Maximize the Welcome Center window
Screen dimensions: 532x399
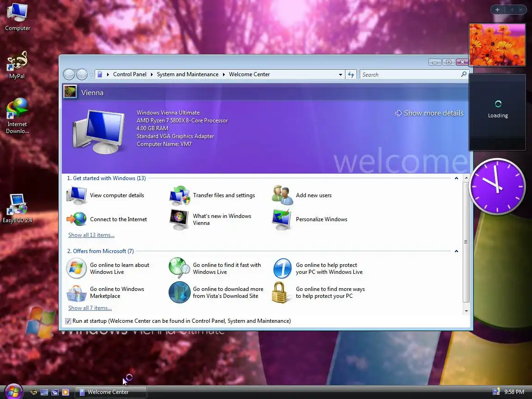[448, 62]
